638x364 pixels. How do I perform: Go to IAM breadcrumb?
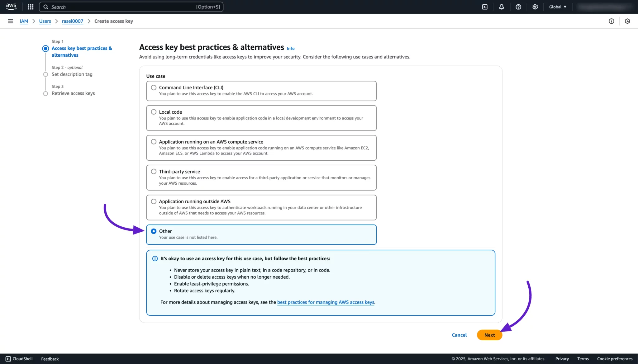(x=24, y=21)
